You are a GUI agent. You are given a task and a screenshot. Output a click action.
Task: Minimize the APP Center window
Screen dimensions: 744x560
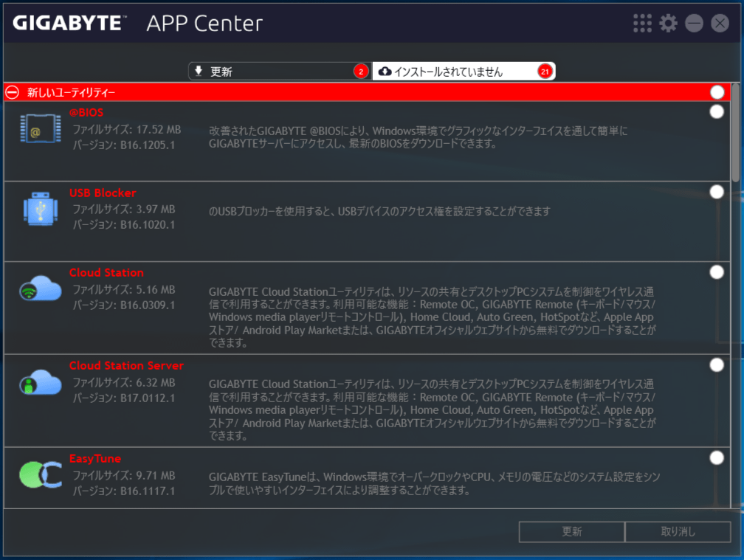coord(694,23)
